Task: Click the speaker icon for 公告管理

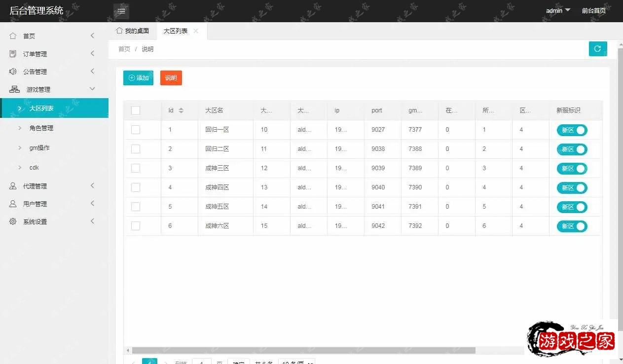Action: (13, 72)
